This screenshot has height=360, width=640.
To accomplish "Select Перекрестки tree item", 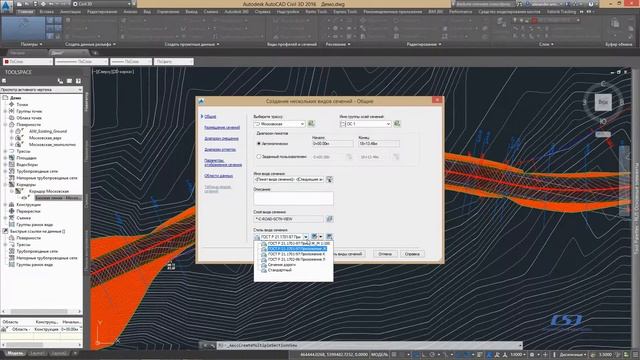I will coord(28,211).
